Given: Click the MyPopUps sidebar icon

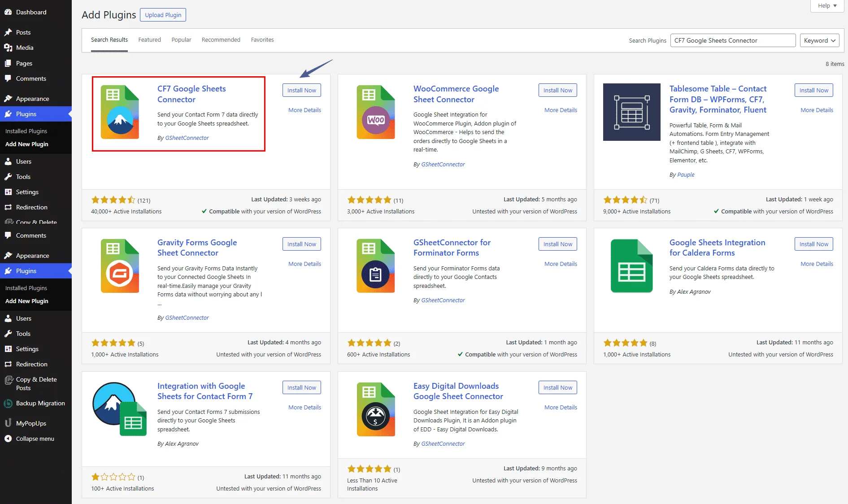Looking at the screenshot, I should [8, 423].
